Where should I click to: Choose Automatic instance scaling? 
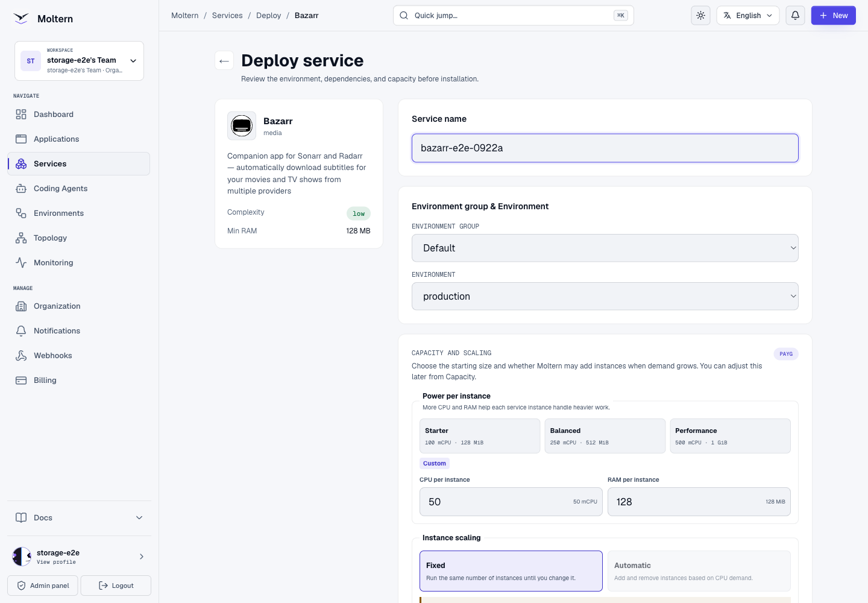point(699,571)
